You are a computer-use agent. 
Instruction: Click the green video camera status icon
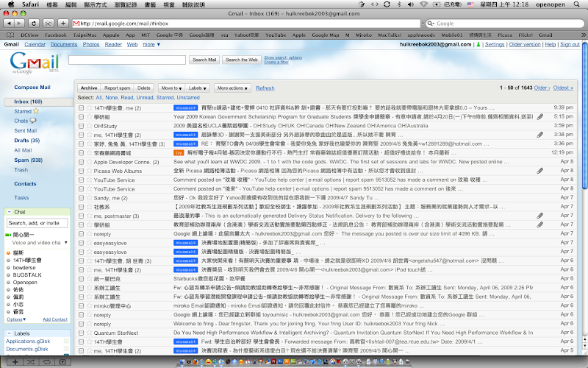click(x=8, y=235)
